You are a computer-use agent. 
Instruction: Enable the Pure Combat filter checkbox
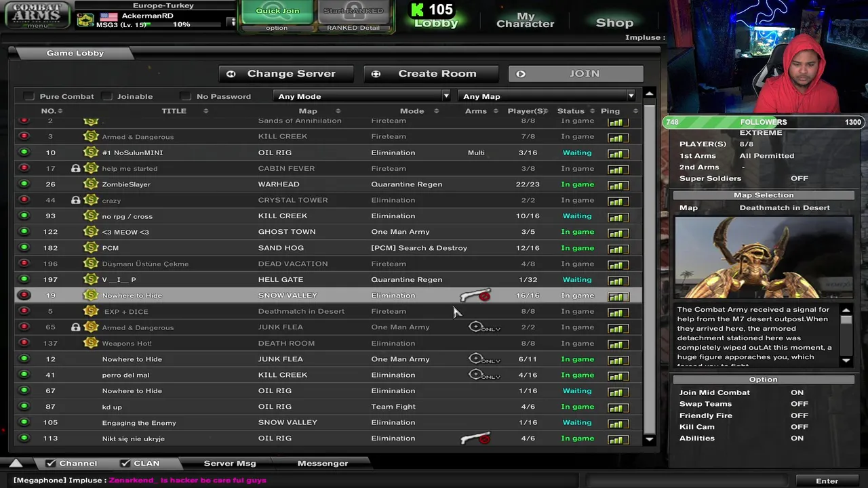(29, 96)
